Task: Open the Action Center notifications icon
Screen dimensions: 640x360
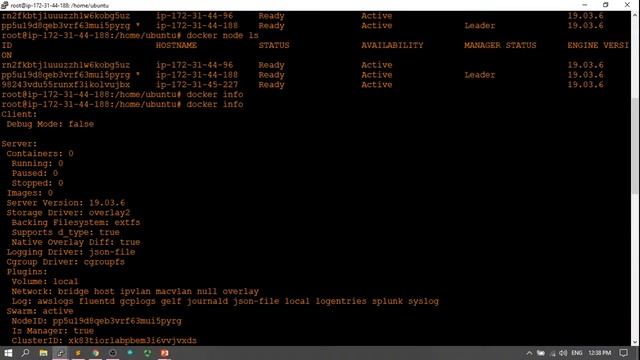Action: 623,353
